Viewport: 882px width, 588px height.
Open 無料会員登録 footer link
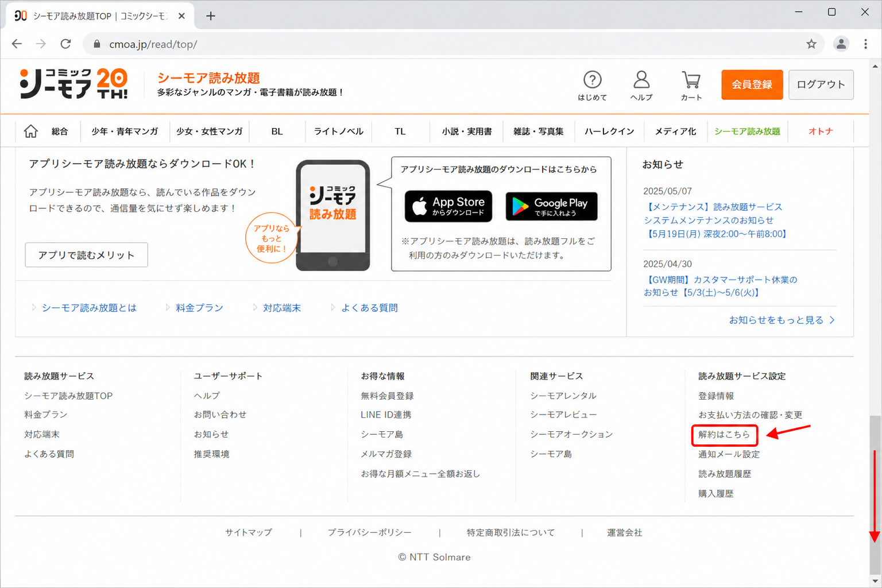coord(387,396)
